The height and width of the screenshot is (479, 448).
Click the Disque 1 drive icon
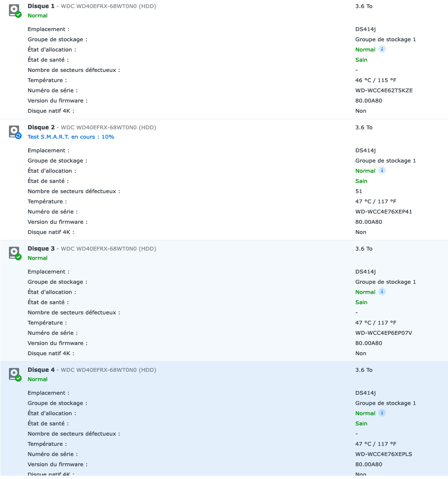[x=15, y=11]
